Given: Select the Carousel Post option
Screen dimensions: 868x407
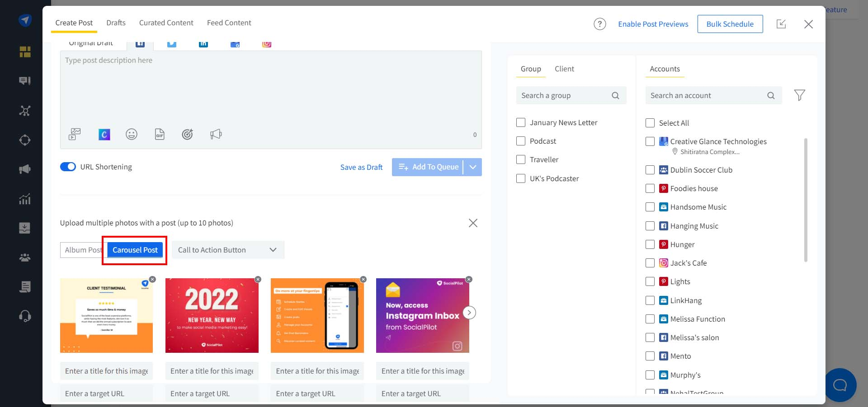Looking at the screenshot, I should (x=135, y=250).
